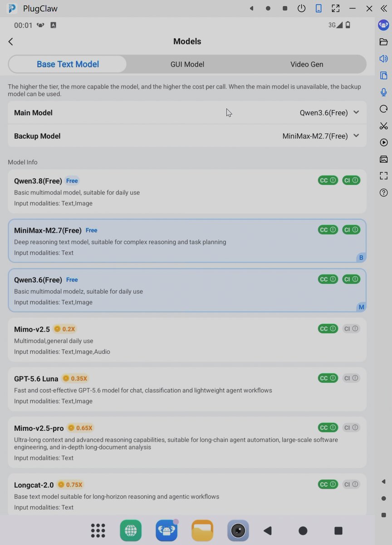Click the 0.75X cost badge on Longcat-2.0
Image resolution: width=392 pixels, height=545 pixels.
coord(70,485)
